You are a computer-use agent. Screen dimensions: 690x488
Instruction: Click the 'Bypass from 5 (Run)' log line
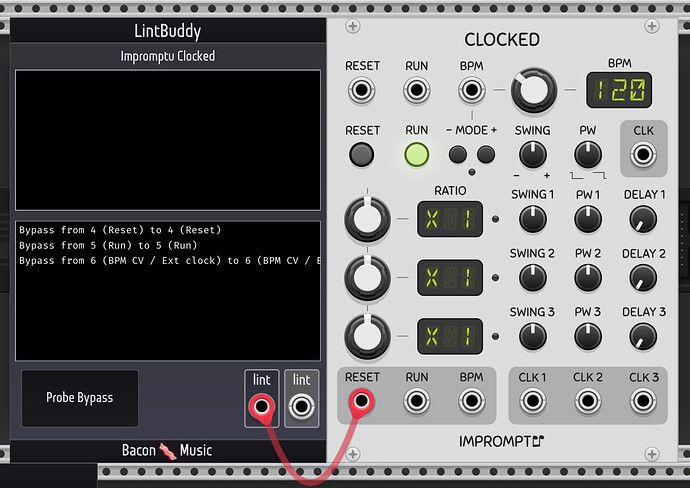(108, 245)
